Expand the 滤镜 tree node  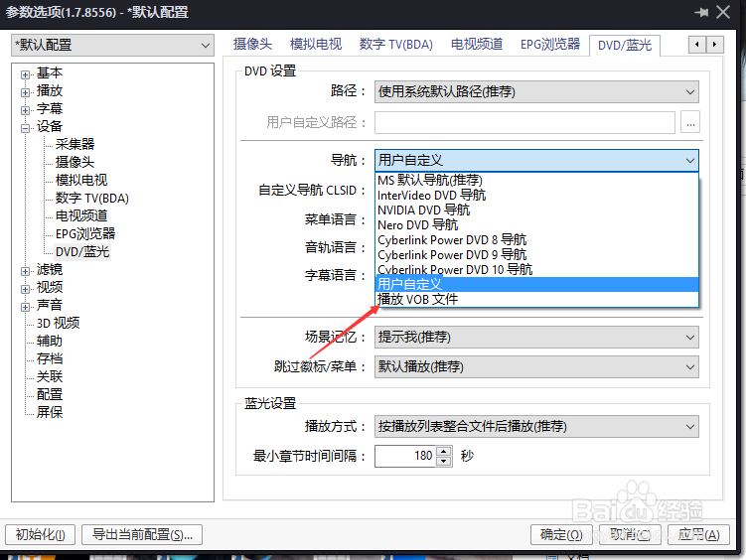click(25, 271)
